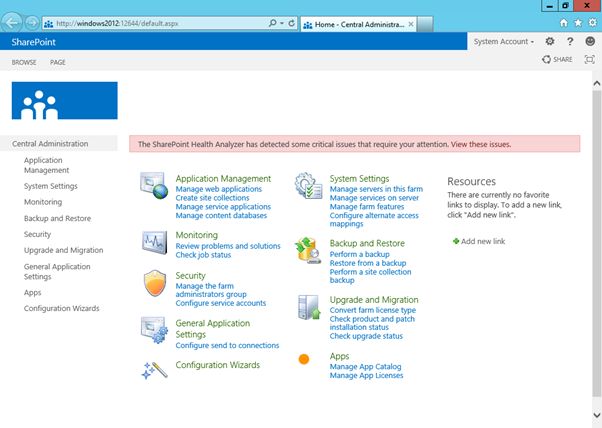Open Configure service accounts link
The image size is (602, 428).
[x=221, y=303]
